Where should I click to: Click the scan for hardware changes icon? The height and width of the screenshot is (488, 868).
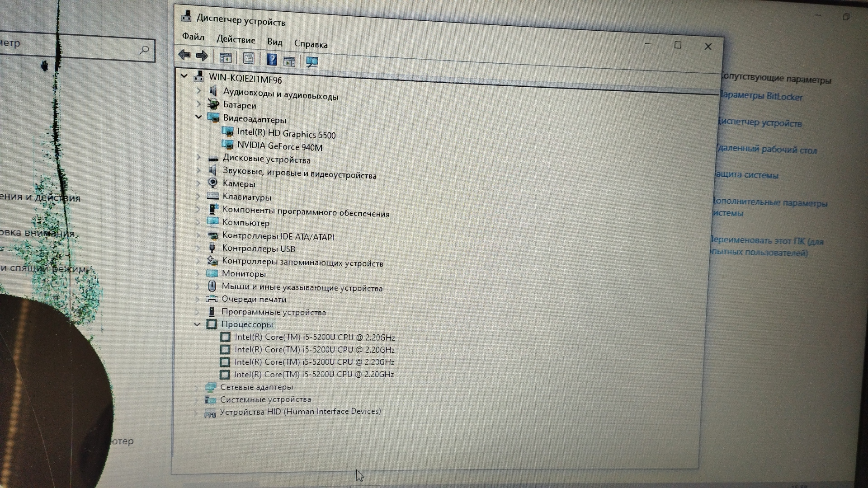coord(312,62)
